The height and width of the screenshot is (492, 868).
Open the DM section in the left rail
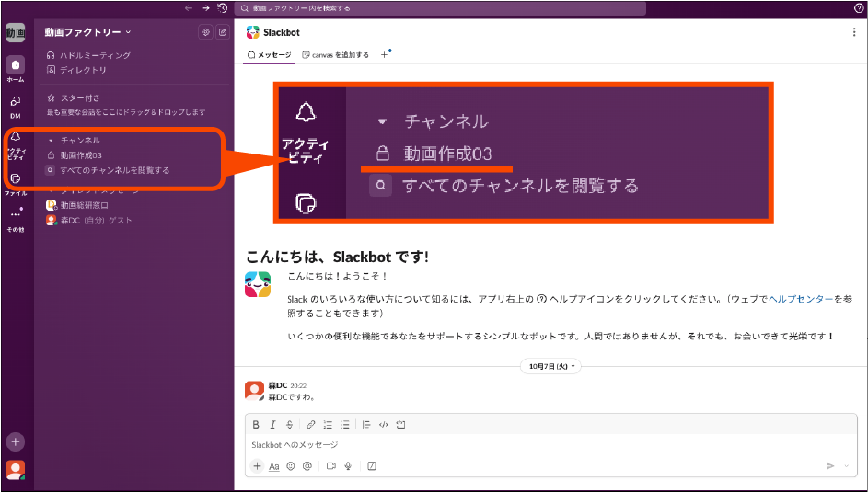15,104
